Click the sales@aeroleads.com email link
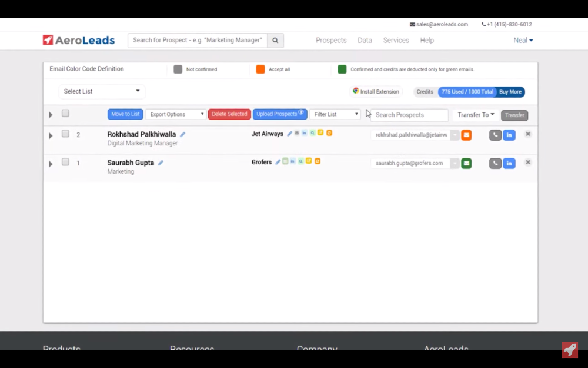This screenshot has height=368, width=588. point(442,24)
